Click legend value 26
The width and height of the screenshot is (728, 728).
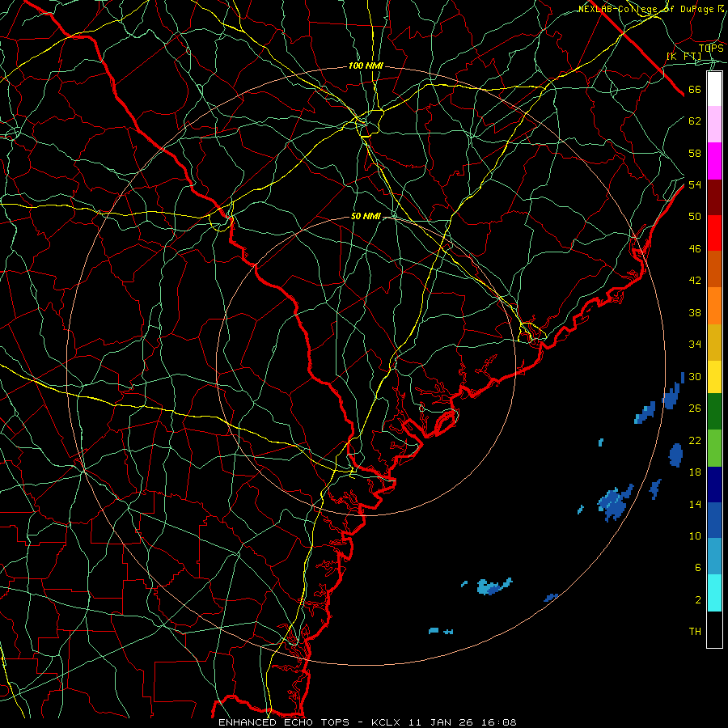[x=695, y=408]
